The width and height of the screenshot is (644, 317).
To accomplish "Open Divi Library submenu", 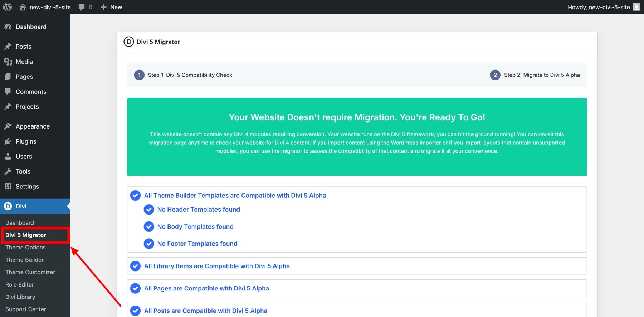I will 20,297.
